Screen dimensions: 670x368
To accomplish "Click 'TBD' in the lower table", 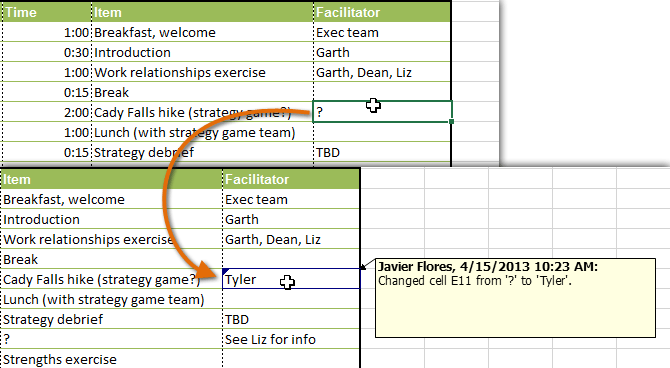I will click(291, 320).
